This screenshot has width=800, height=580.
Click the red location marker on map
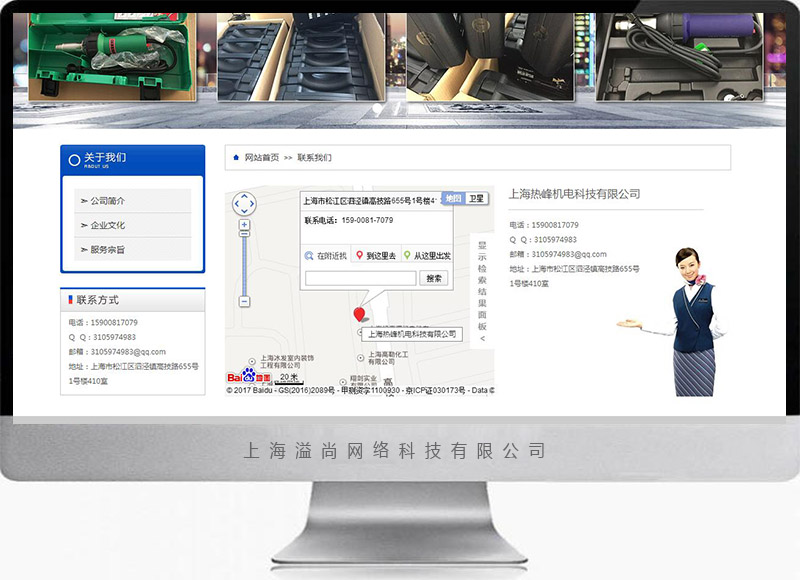(360, 315)
